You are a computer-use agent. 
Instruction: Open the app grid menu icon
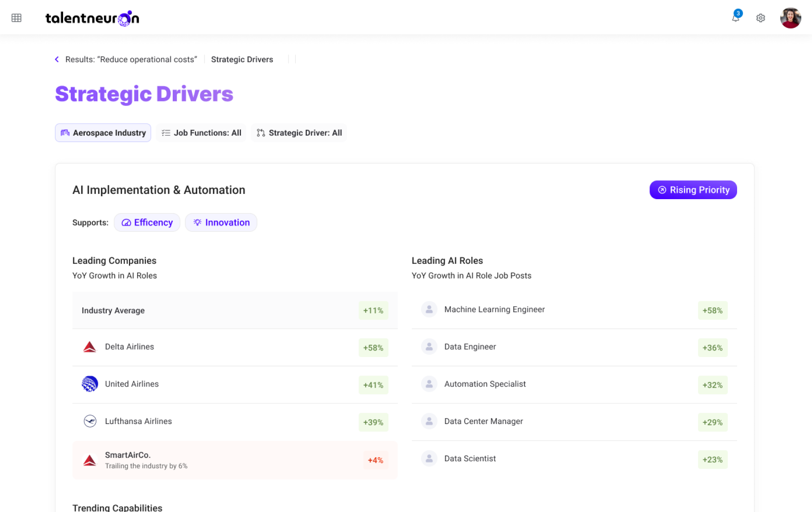pos(16,18)
